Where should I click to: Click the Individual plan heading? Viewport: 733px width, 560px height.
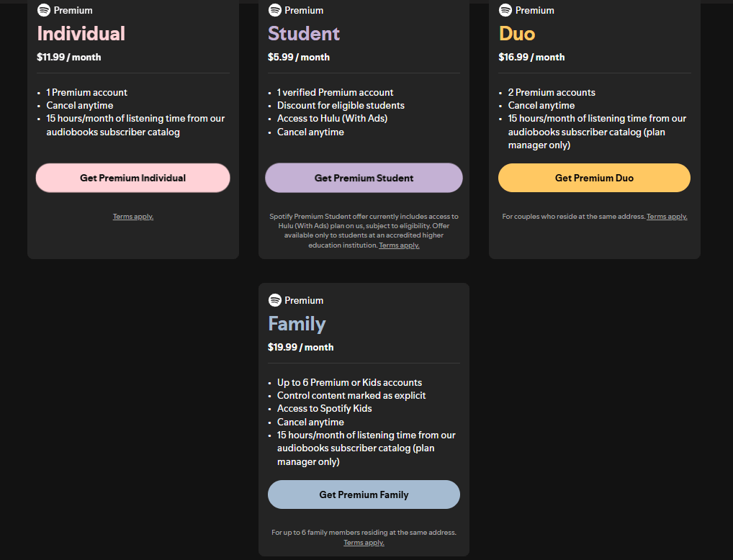(81, 34)
